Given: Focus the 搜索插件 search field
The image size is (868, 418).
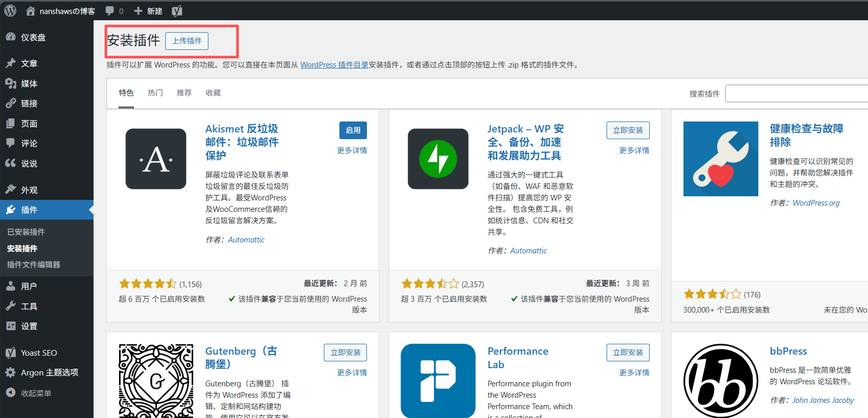Looking at the screenshot, I should 796,93.
